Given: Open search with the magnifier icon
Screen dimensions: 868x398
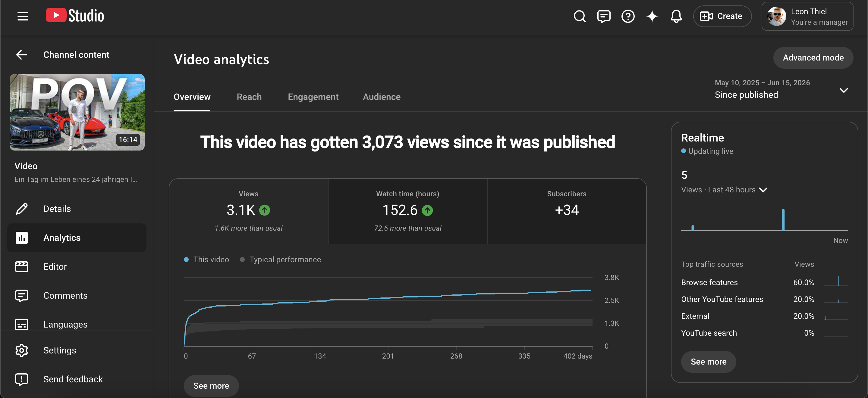Looking at the screenshot, I should [580, 16].
